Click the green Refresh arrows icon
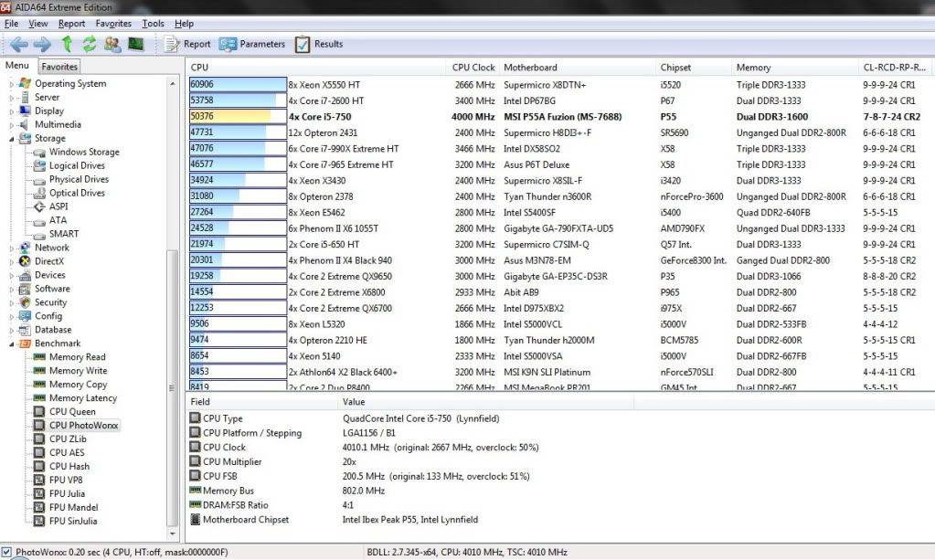 [x=90, y=44]
